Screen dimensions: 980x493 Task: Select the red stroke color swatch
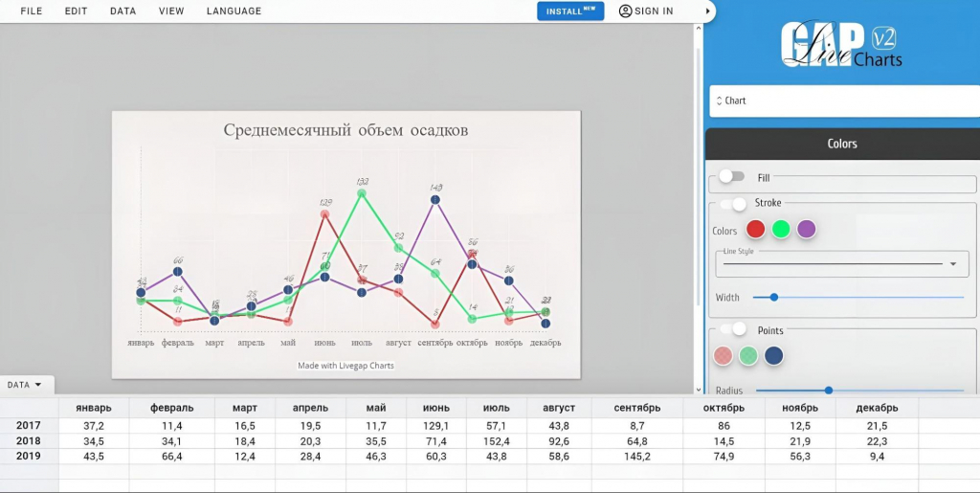pos(755,229)
